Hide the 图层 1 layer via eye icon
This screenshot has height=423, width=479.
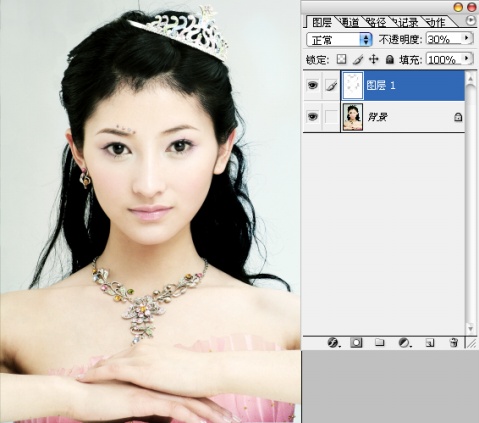coord(312,85)
